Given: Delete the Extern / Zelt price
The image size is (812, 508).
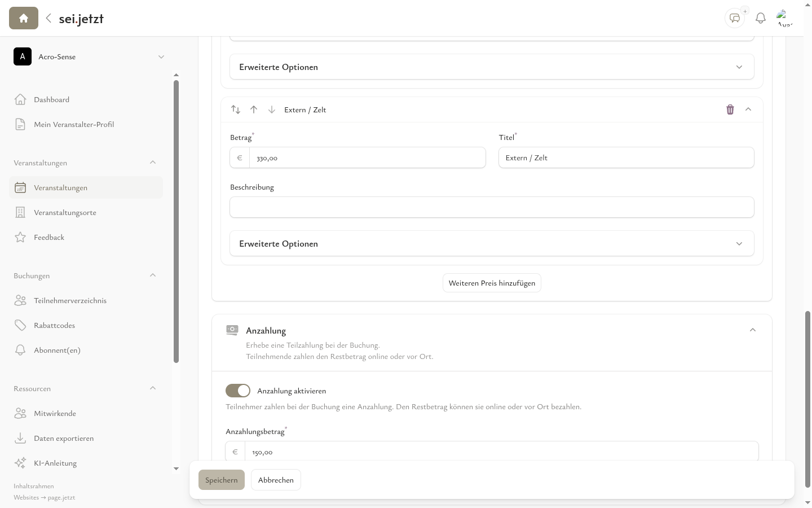Looking at the screenshot, I should tap(730, 110).
